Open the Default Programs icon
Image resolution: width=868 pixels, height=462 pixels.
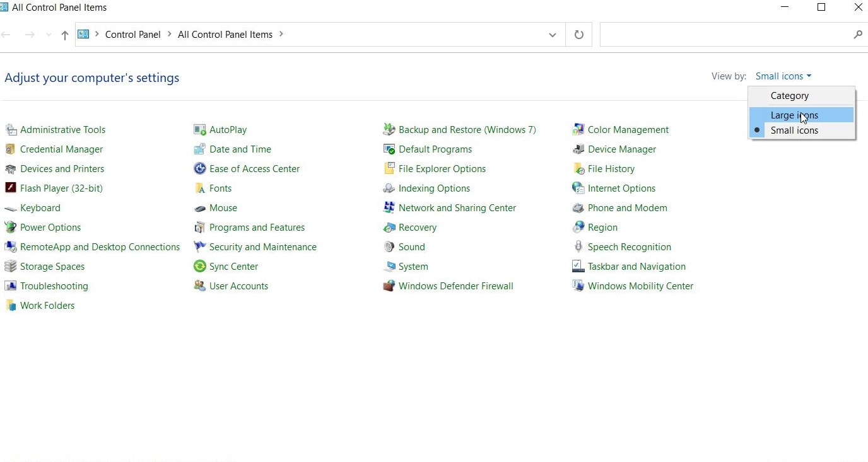[389, 149]
